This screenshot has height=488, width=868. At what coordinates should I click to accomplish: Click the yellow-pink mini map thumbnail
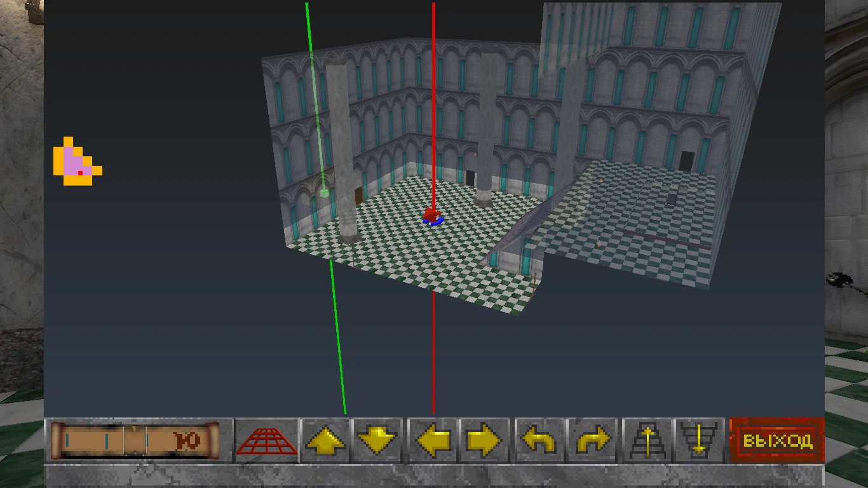pos(78,161)
